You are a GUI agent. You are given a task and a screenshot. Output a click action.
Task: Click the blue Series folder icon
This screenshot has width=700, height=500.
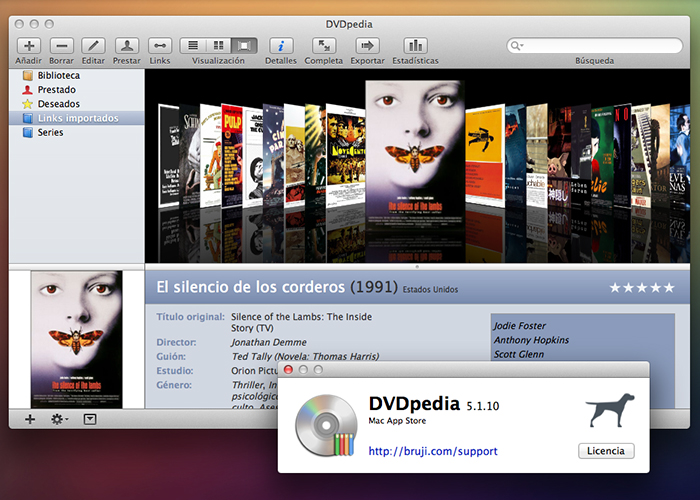[28, 133]
